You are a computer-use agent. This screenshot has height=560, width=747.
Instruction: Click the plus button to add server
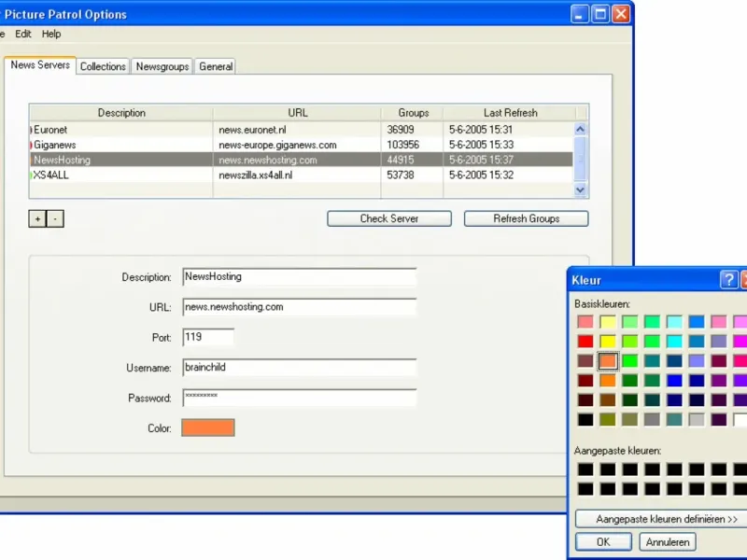(x=37, y=218)
